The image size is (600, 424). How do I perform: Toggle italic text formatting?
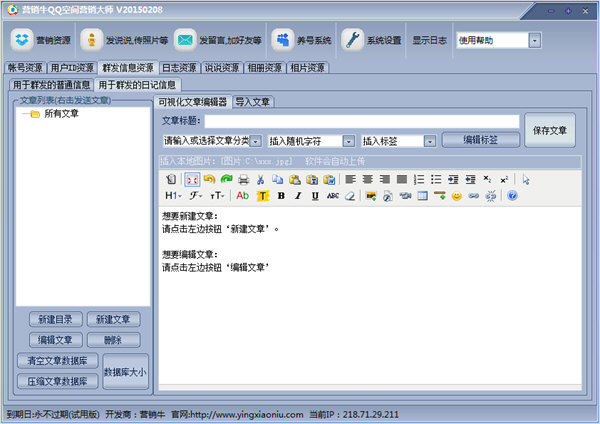point(298,196)
